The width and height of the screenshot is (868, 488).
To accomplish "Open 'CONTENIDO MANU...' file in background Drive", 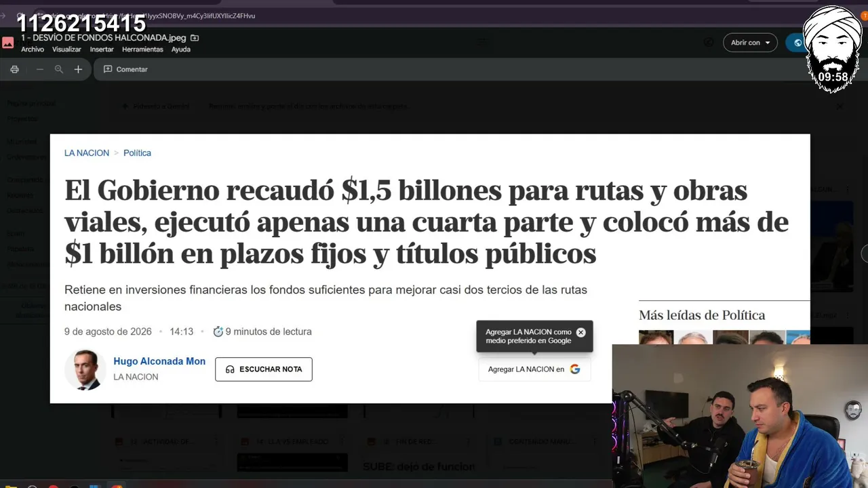I will click(546, 442).
